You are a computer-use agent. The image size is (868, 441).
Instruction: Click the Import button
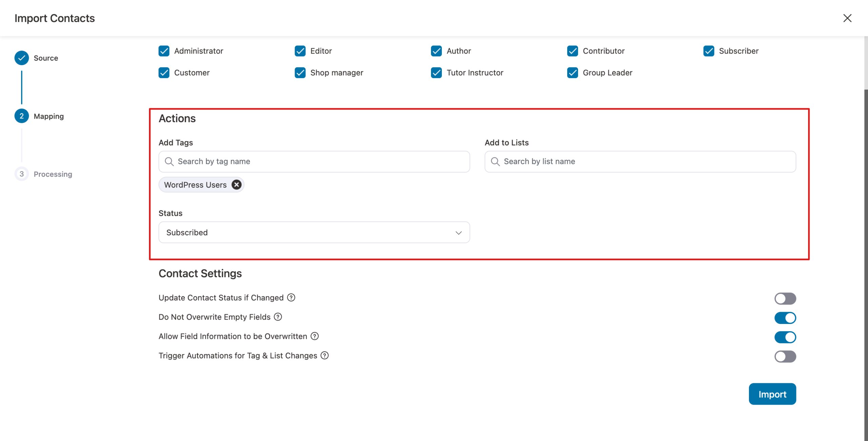point(772,394)
